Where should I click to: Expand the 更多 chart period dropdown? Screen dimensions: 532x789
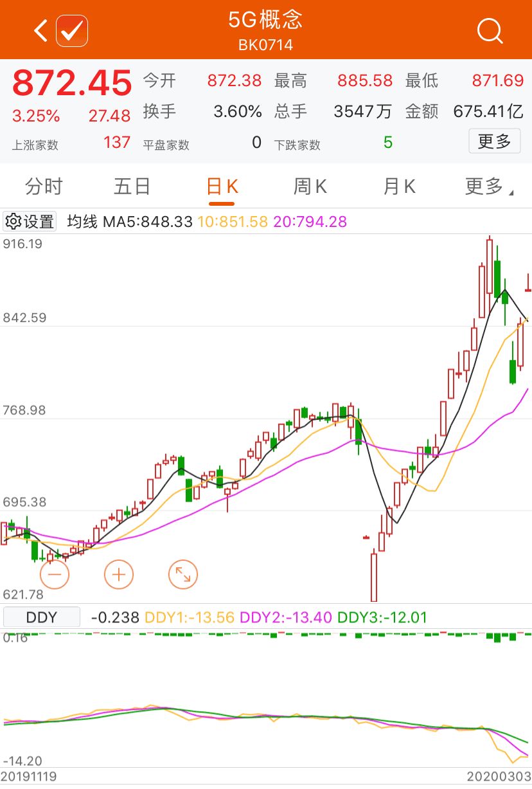click(489, 186)
